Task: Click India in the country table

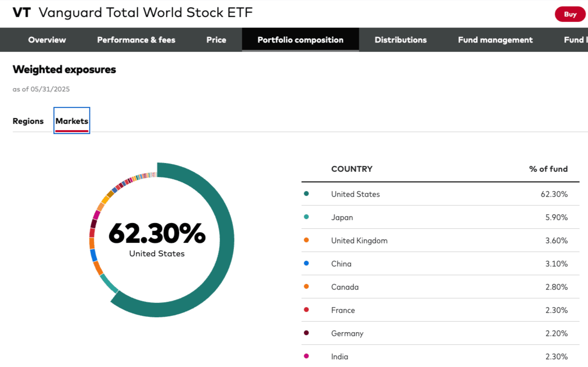Action: [339, 356]
